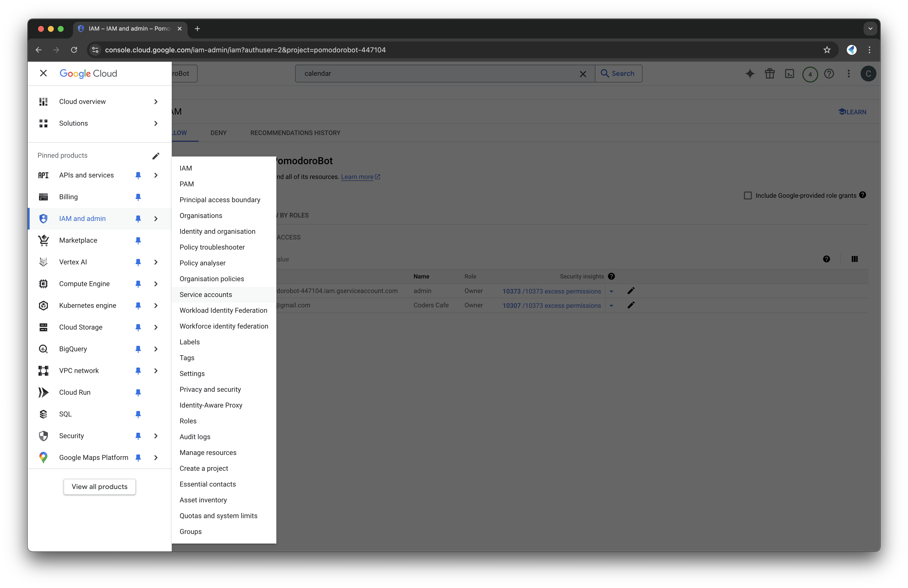Screen dimensions: 908x588
Task: Expand Compute Engine submenu arrow
Action: (x=155, y=283)
